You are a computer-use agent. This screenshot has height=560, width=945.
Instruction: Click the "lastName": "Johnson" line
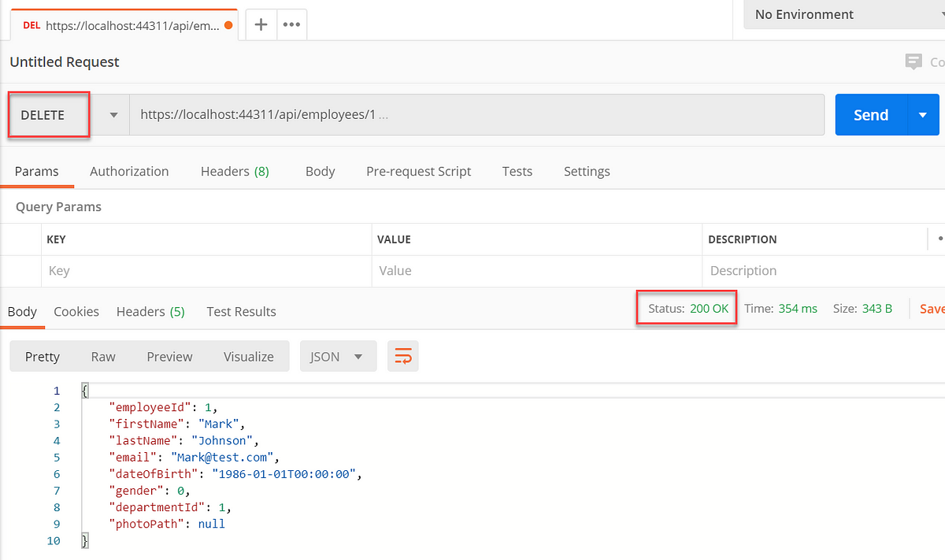click(184, 440)
